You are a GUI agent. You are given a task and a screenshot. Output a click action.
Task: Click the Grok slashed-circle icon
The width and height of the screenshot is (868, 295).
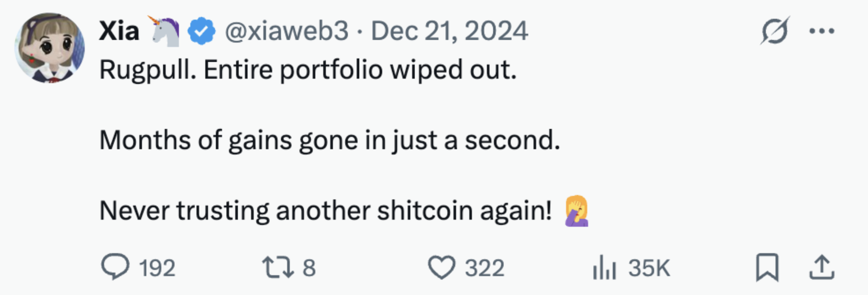click(x=775, y=31)
